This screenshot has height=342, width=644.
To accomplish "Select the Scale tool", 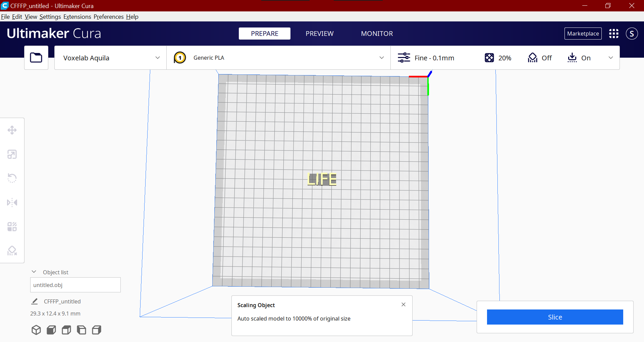I will point(12,154).
